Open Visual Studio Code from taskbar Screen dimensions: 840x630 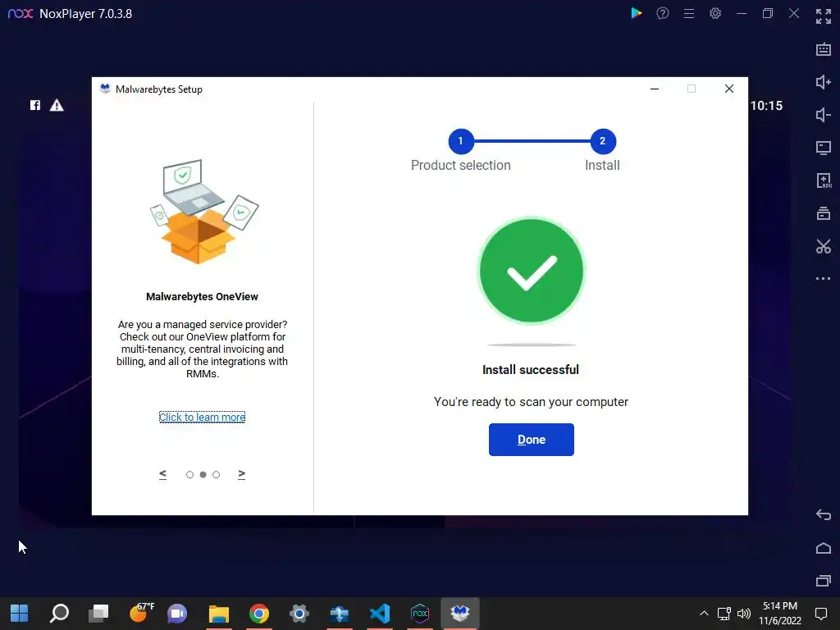tap(379, 614)
